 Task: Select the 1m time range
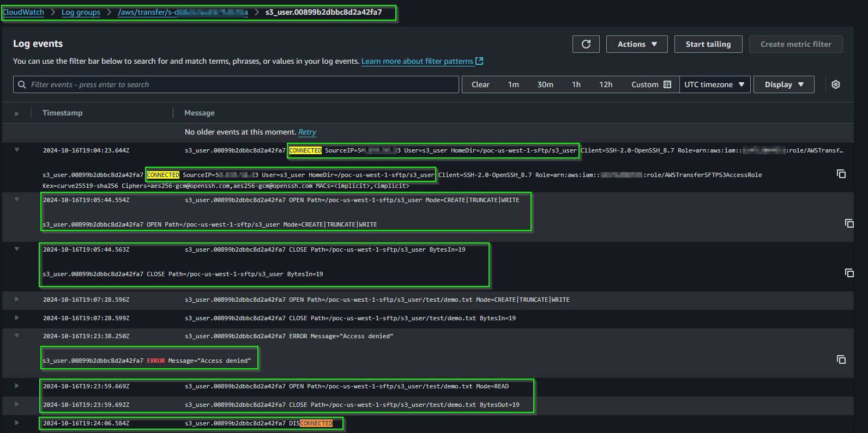coord(513,84)
